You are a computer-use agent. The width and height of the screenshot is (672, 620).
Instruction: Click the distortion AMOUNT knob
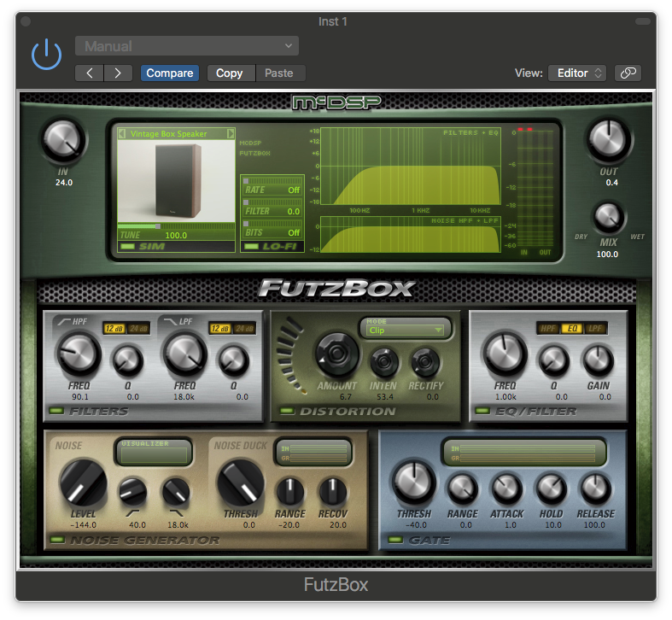tap(337, 354)
